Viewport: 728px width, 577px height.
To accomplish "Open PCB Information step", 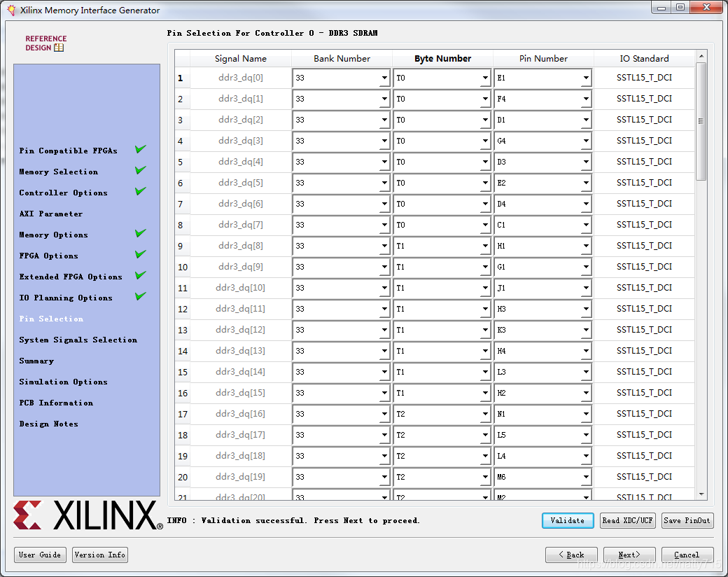I will click(56, 403).
